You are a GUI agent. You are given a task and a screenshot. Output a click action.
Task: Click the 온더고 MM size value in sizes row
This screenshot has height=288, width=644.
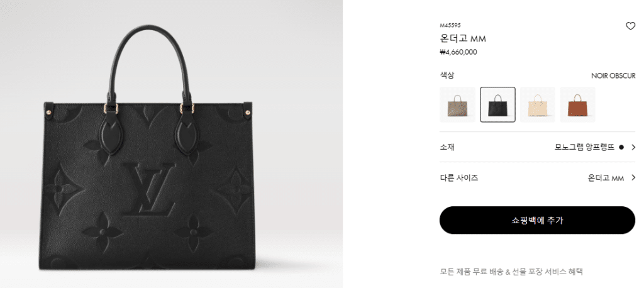click(606, 178)
